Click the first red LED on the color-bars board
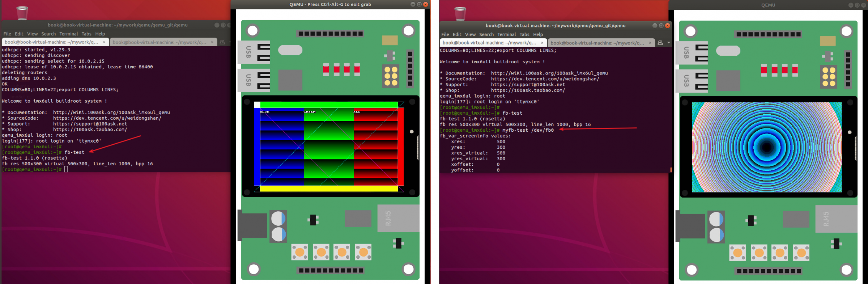This screenshot has height=284, width=868. (326, 69)
